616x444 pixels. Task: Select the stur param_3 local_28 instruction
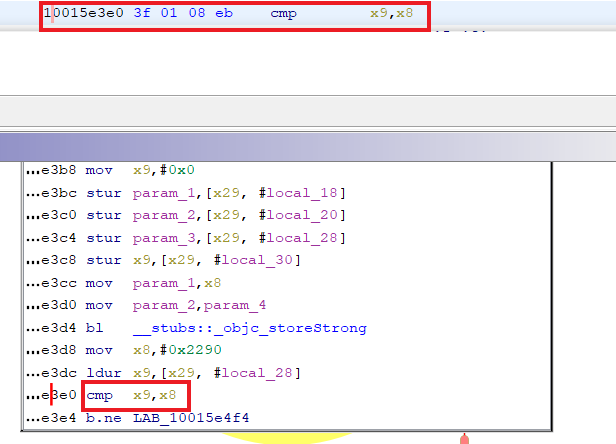coord(185,238)
